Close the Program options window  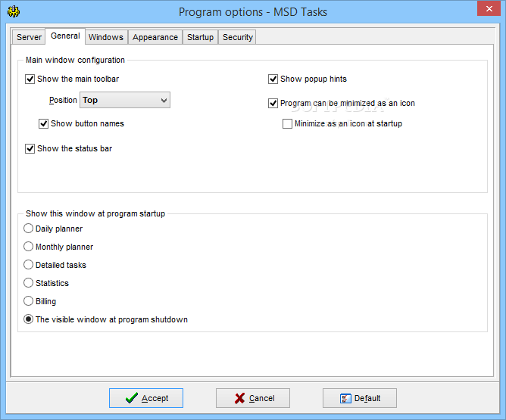click(489, 9)
